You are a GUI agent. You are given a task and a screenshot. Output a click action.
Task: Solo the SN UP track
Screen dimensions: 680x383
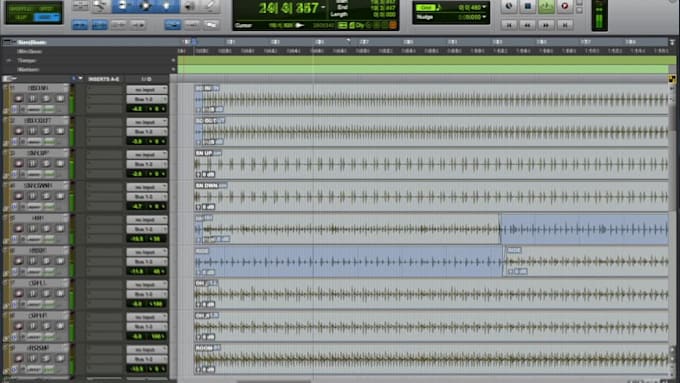[x=46, y=164]
